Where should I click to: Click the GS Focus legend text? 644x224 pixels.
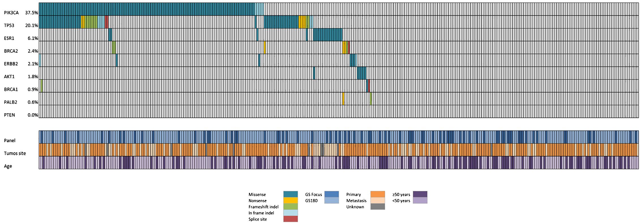pyautogui.click(x=314, y=195)
